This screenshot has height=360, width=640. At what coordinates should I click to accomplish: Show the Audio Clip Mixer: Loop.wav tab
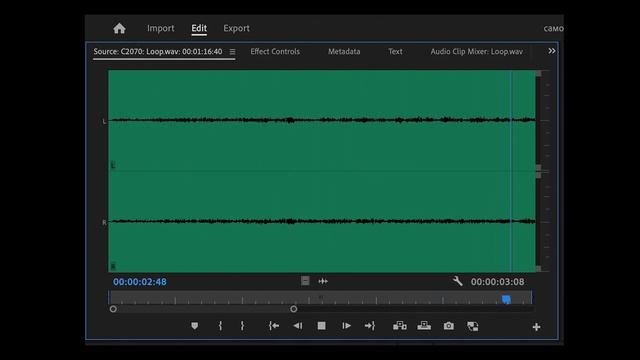tap(476, 51)
